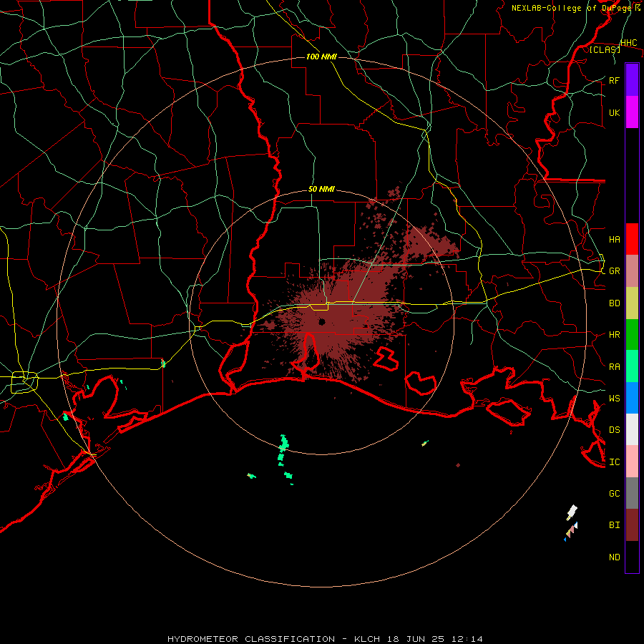
Task: Click the HR legend label
Action: (614, 335)
